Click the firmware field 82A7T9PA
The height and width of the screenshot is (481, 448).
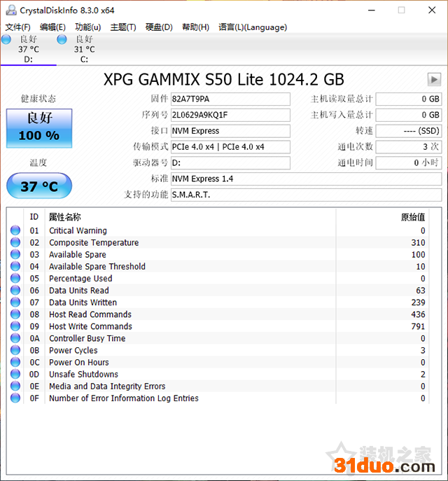click(230, 99)
